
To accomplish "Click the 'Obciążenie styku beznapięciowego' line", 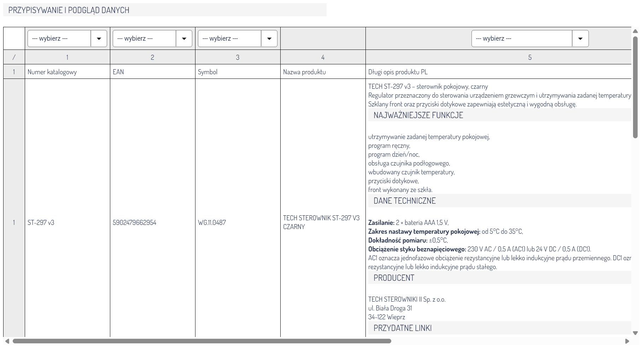I will coord(480,249).
